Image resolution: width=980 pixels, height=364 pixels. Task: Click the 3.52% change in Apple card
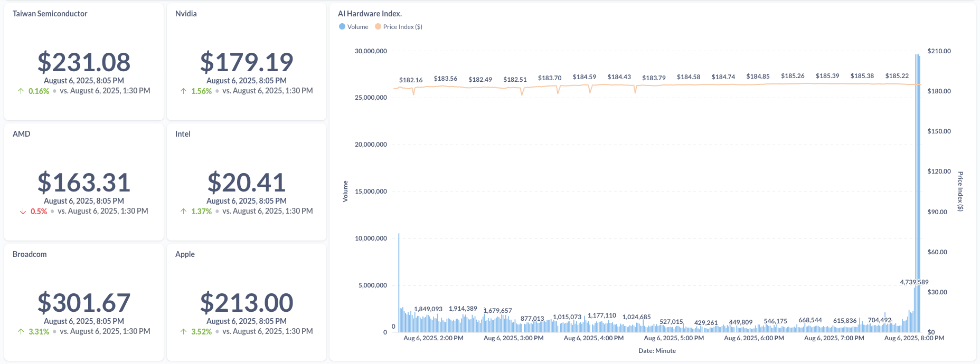pyautogui.click(x=201, y=332)
